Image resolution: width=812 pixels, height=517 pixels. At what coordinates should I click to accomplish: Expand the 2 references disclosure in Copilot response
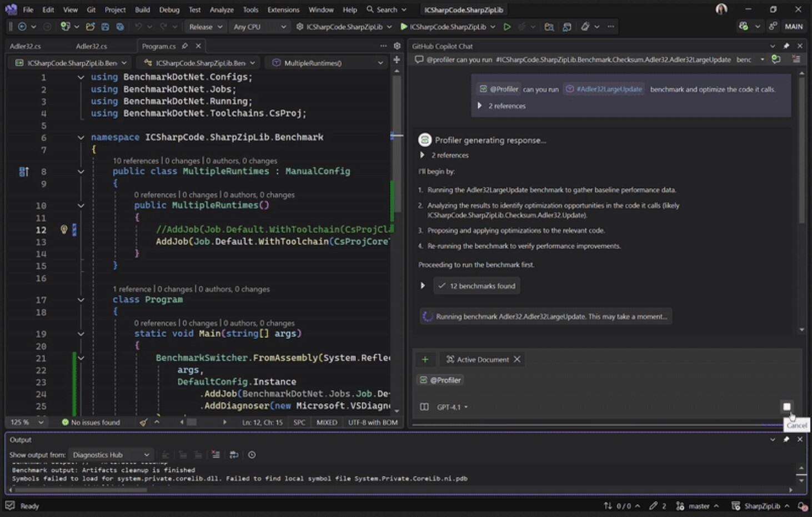(423, 155)
